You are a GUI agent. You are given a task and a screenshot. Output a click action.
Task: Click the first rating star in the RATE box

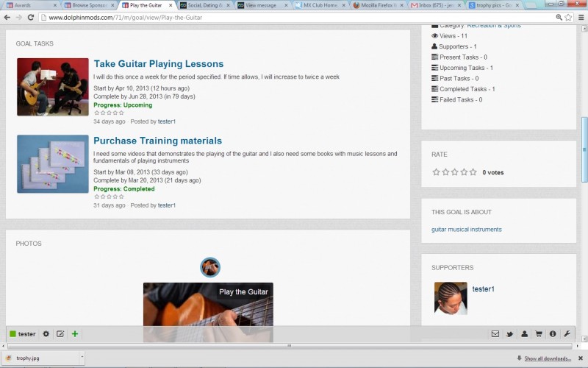436,172
